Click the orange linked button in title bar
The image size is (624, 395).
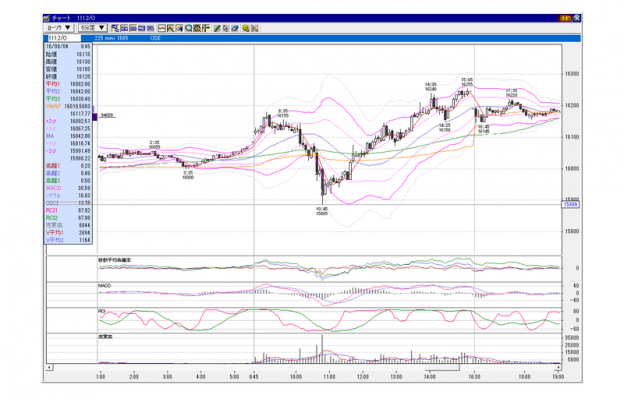point(565,18)
